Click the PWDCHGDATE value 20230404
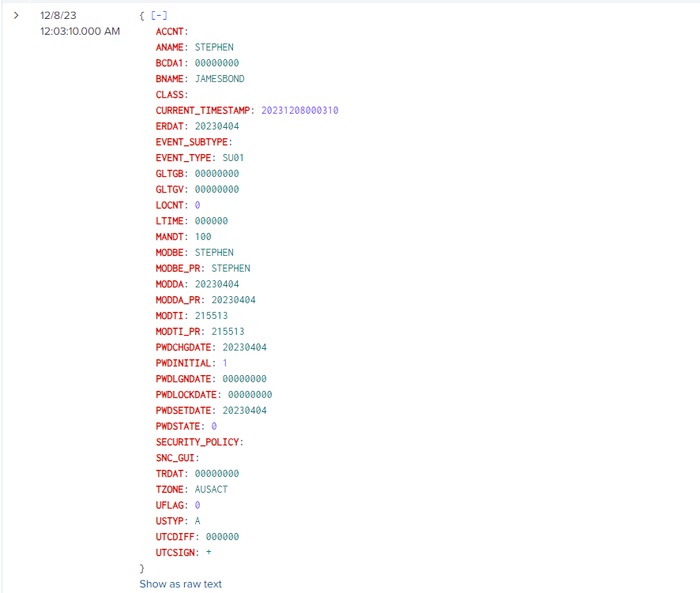700x593 pixels. point(244,347)
